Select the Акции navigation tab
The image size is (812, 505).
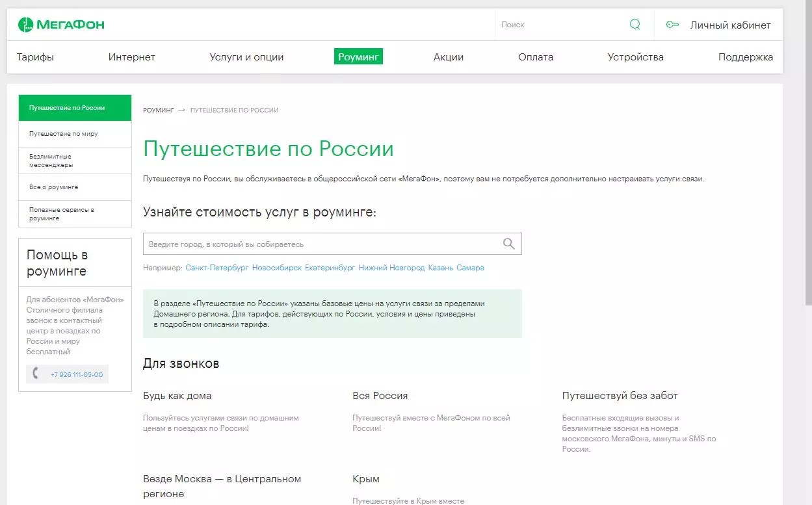448,57
